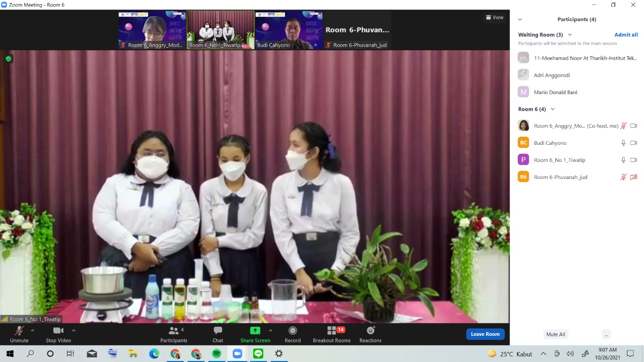Expand audio options arrow beside Unmute
Screen dimensions: 644x362
pos(33,330)
